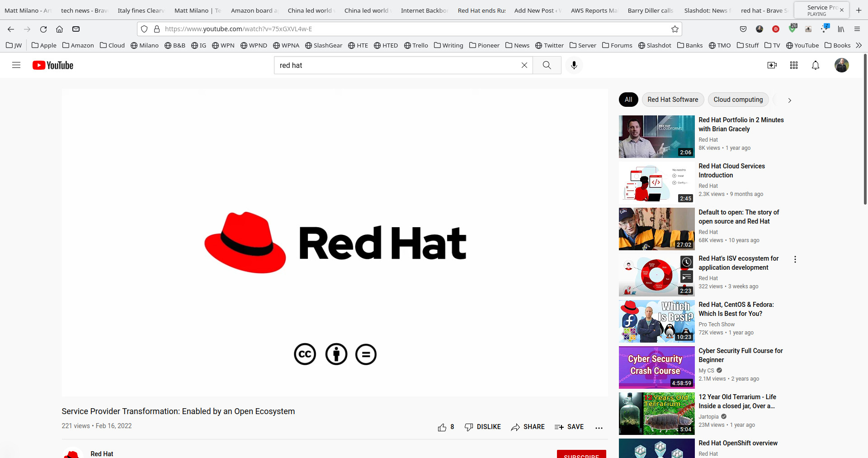Share this video
The image size is (868, 458).
[x=528, y=427]
